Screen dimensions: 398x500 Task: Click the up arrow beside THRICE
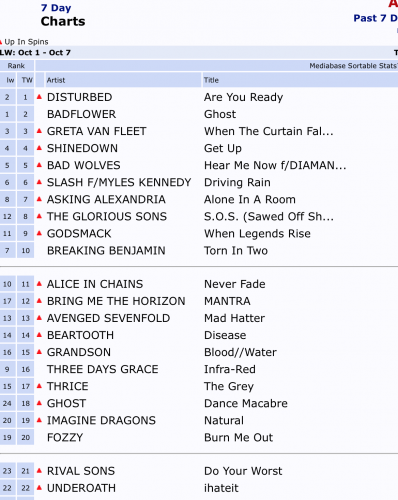pyautogui.click(x=39, y=386)
